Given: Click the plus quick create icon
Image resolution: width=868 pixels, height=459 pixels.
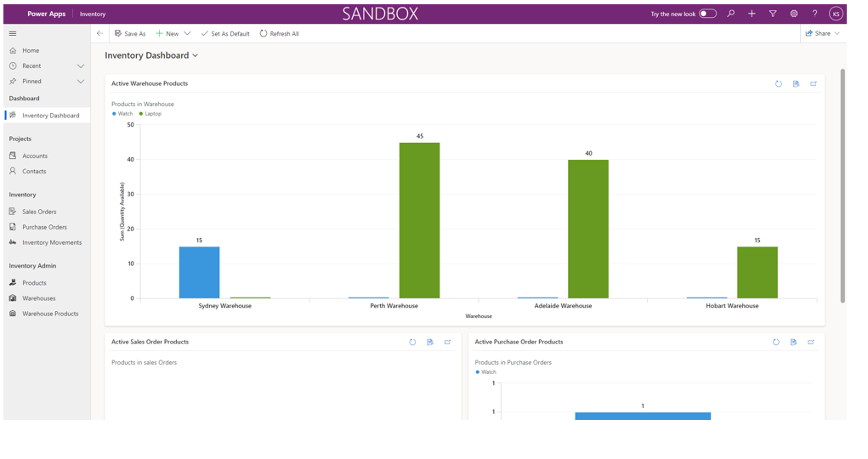Looking at the screenshot, I should pos(752,14).
